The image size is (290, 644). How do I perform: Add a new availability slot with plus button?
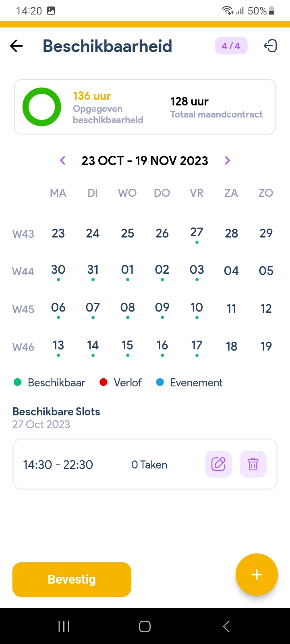point(257,574)
